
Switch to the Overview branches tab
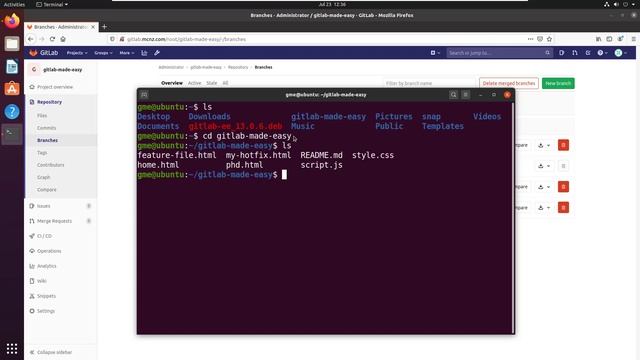click(172, 83)
